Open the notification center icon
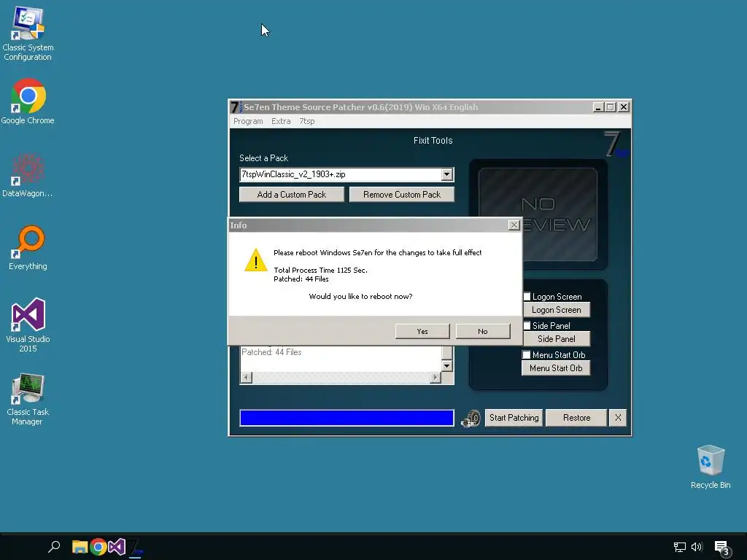Screen dimensions: 747x560 722,548
